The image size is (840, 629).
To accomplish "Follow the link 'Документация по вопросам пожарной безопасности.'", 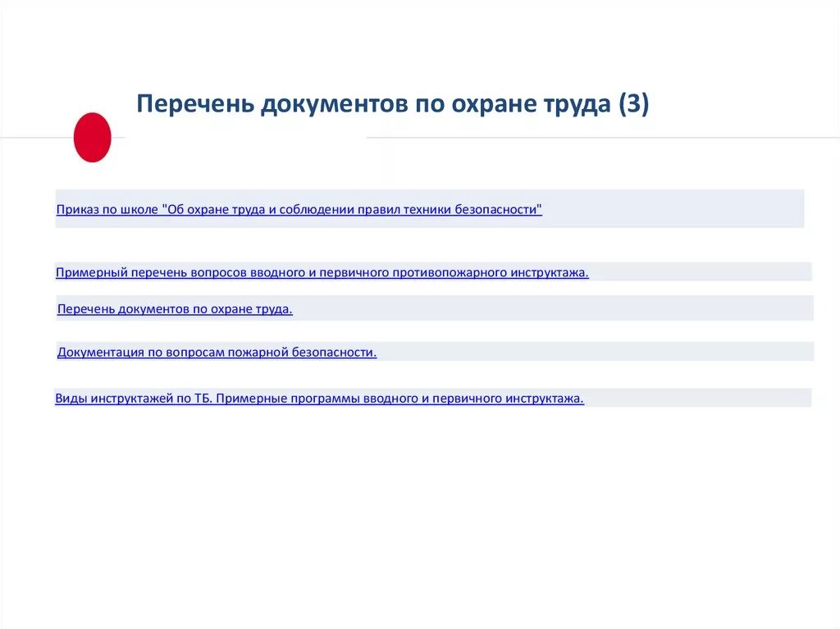I will click(x=217, y=352).
